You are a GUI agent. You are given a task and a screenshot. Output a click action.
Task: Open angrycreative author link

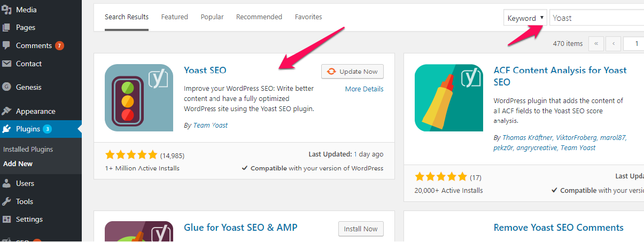537,147
